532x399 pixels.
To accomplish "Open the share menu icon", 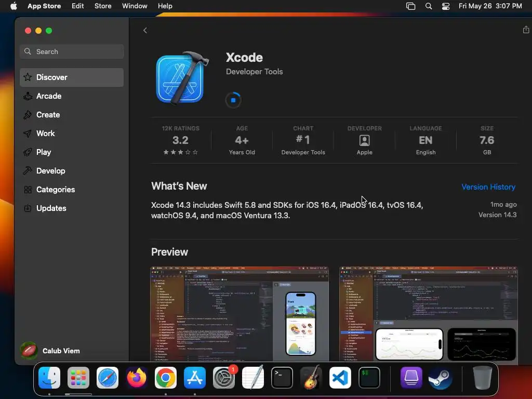I will tap(526, 30).
